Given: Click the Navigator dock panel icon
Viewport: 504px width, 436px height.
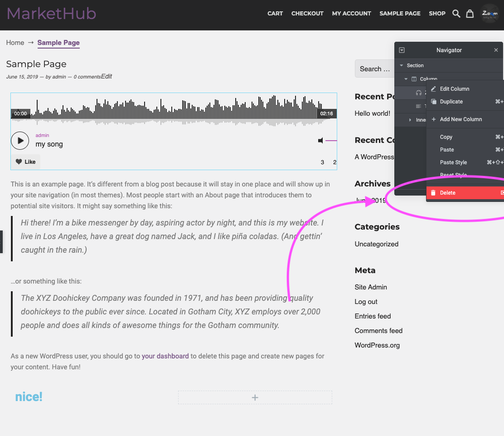Looking at the screenshot, I should (x=402, y=50).
